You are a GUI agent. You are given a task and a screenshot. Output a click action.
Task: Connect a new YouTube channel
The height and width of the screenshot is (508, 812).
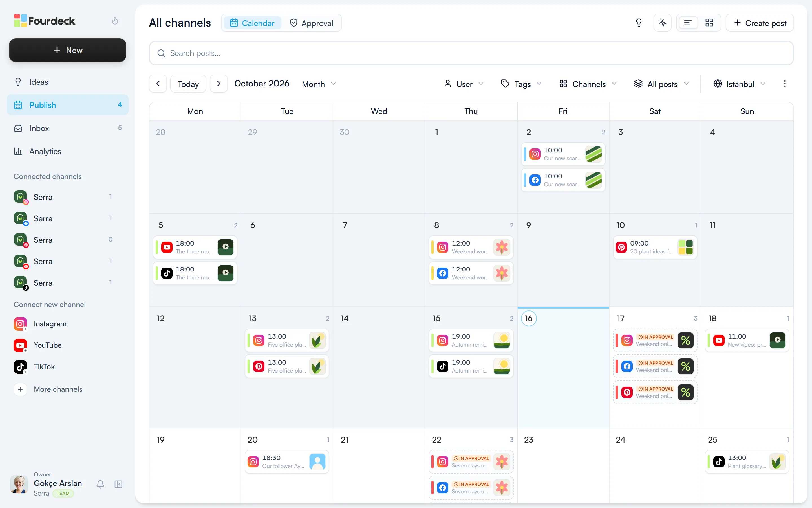[37, 345]
